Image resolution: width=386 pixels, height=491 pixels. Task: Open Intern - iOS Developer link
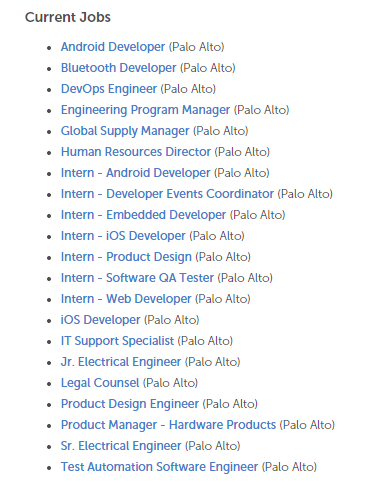point(123,236)
